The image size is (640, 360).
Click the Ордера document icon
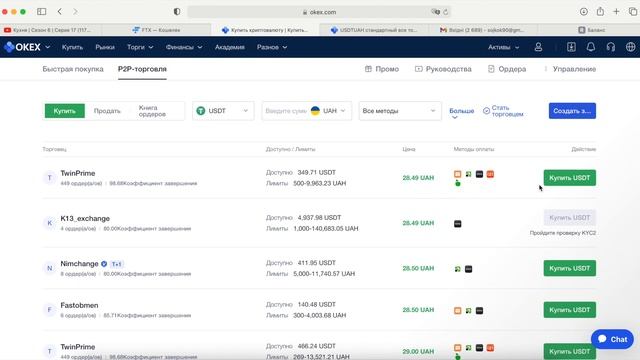[x=491, y=69]
